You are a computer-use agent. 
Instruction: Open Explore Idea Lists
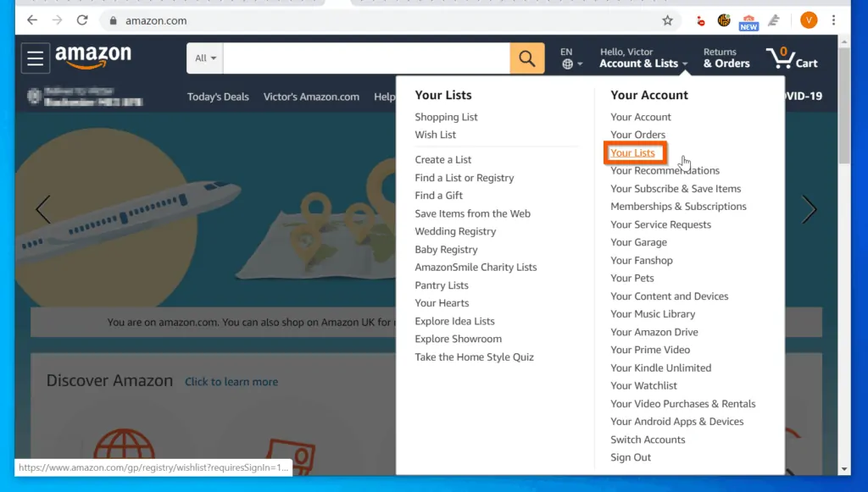point(454,322)
